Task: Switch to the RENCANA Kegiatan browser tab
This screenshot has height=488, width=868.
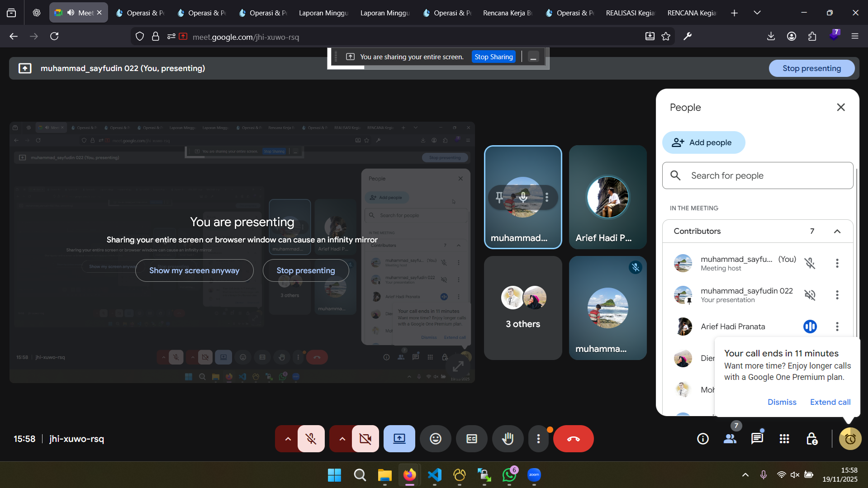Action: [x=691, y=13]
